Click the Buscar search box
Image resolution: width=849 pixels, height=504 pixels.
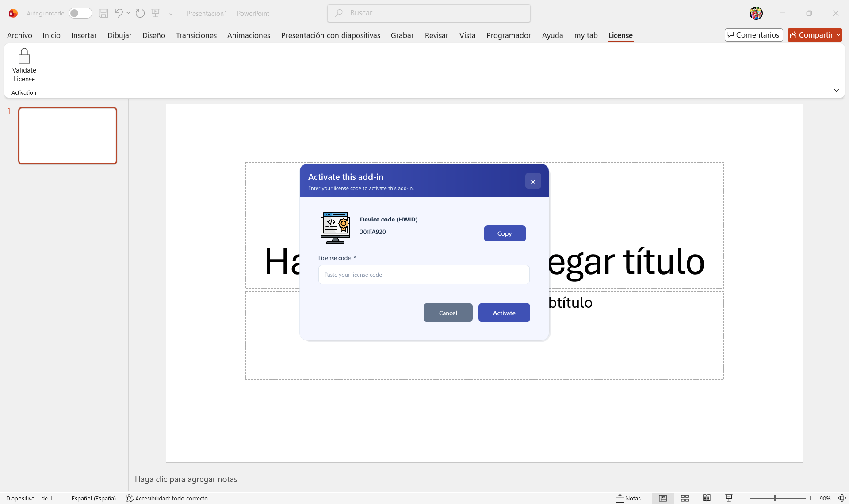(x=429, y=13)
